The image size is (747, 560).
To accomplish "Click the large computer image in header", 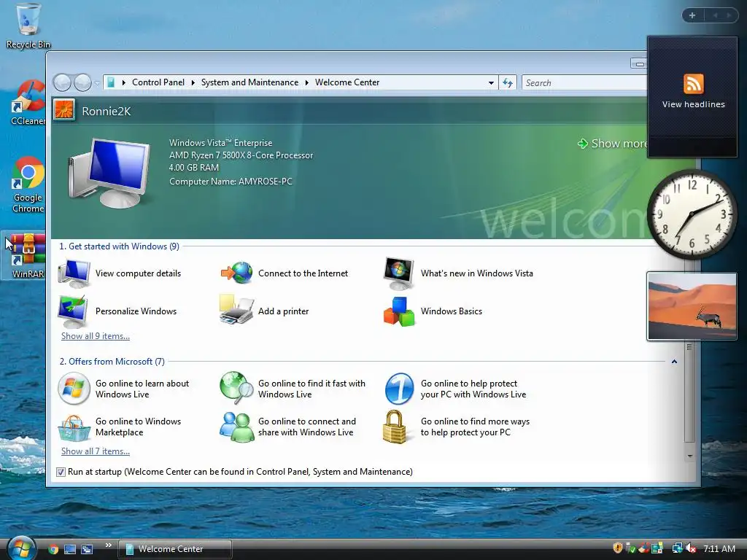I will 109,174.
